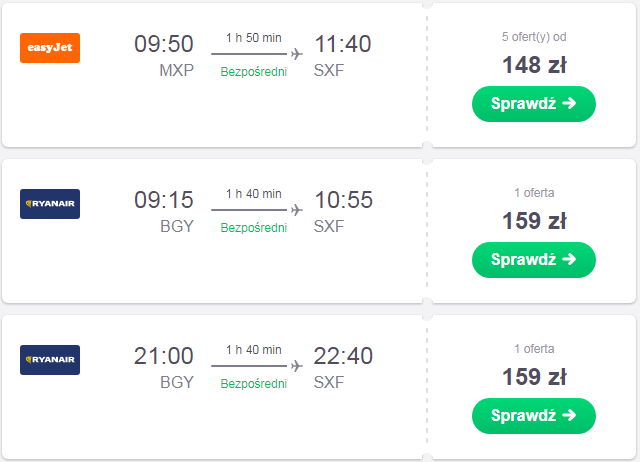Image resolution: width=640 pixels, height=462 pixels.
Task: Click the Bezpośredni label on the easyJet flight
Action: 254,72
